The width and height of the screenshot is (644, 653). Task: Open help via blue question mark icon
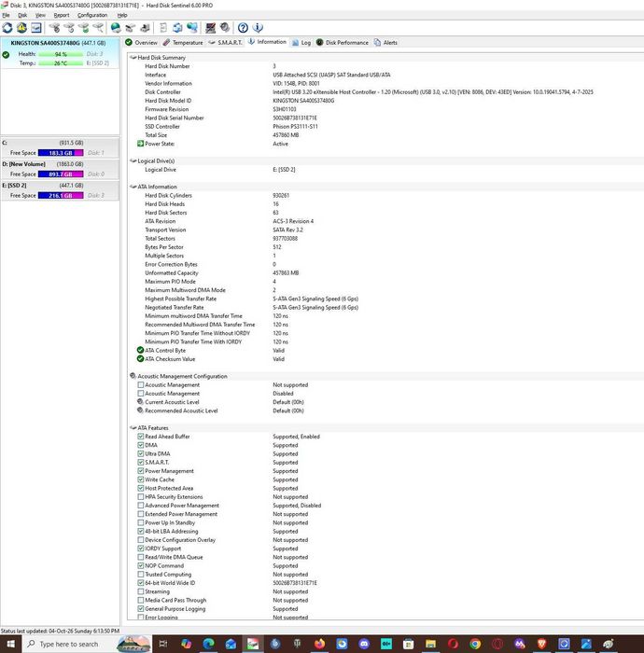point(243,28)
